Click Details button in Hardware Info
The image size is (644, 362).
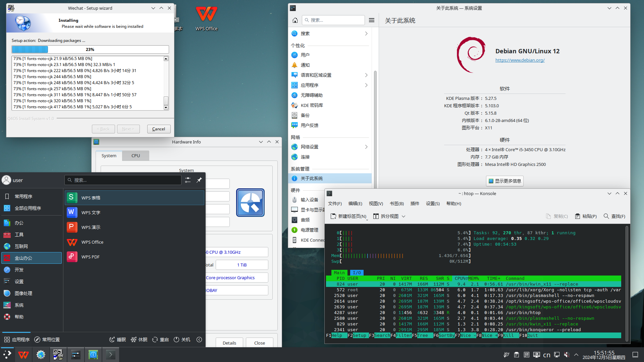click(229, 343)
